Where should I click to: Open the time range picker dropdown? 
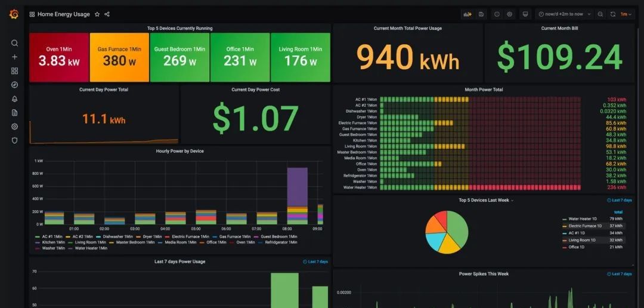tap(564, 14)
